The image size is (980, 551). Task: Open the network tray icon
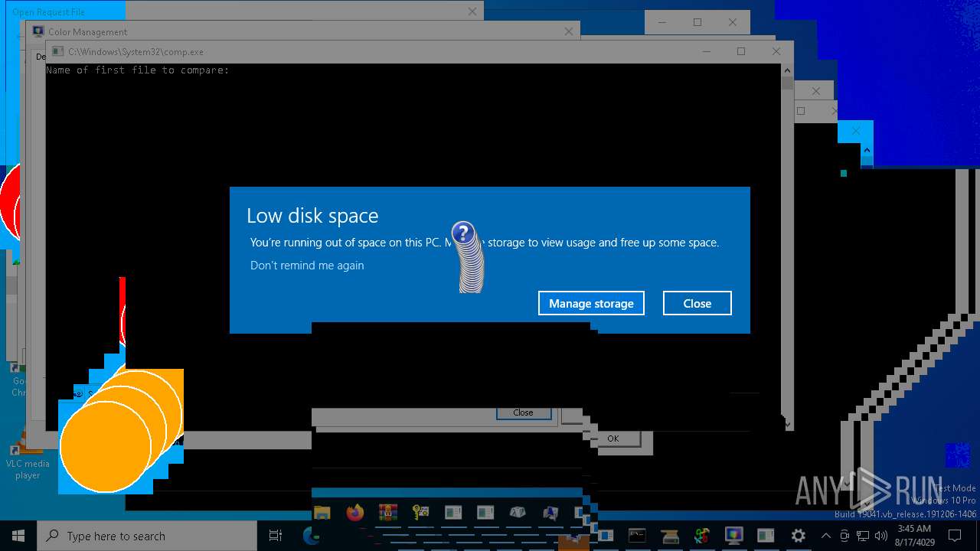[x=863, y=536]
